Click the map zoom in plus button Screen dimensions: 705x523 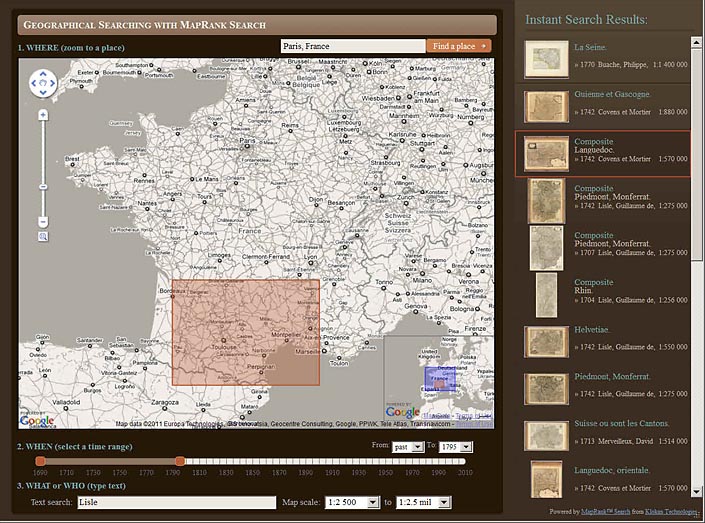point(43,115)
